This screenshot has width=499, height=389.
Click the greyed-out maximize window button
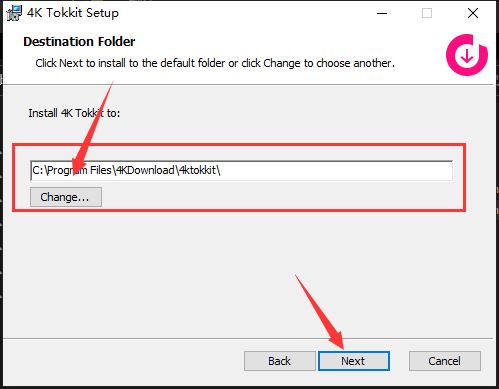pos(427,13)
